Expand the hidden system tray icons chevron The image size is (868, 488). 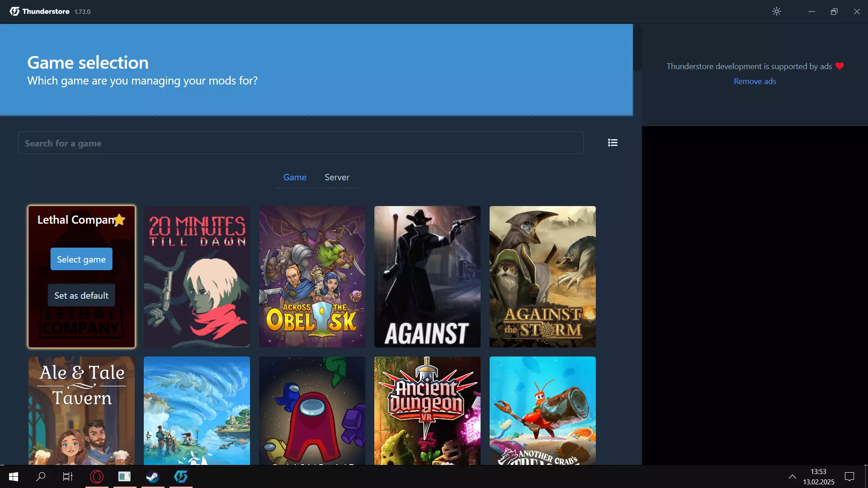coord(792,476)
